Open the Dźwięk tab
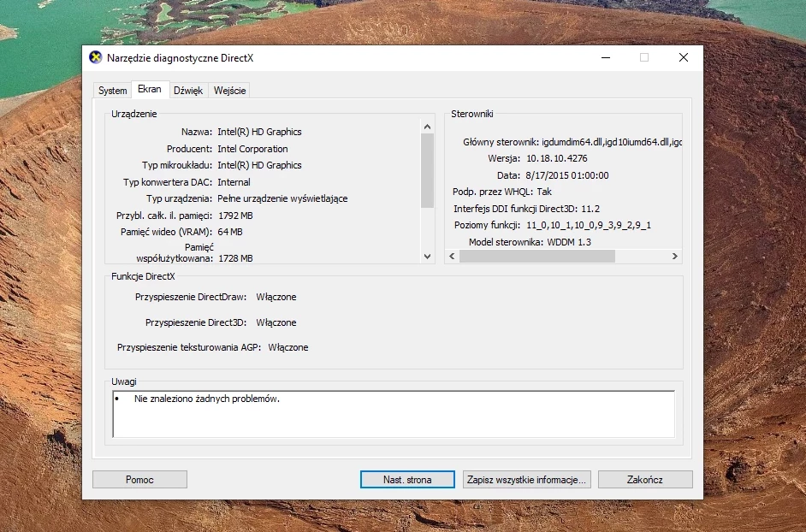Screen dimensions: 806x532 188,91
